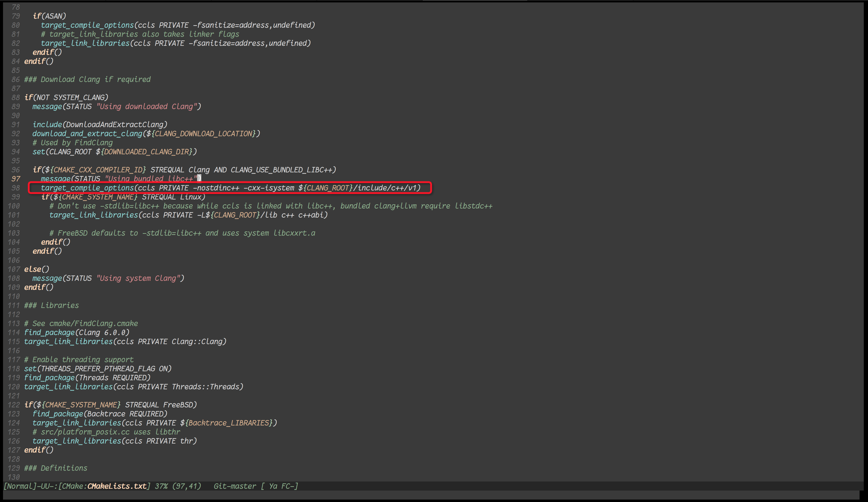Select the message STATUS Using bundled libc++ line
The height and width of the screenshot is (502, 868).
click(x=117, y=179)
